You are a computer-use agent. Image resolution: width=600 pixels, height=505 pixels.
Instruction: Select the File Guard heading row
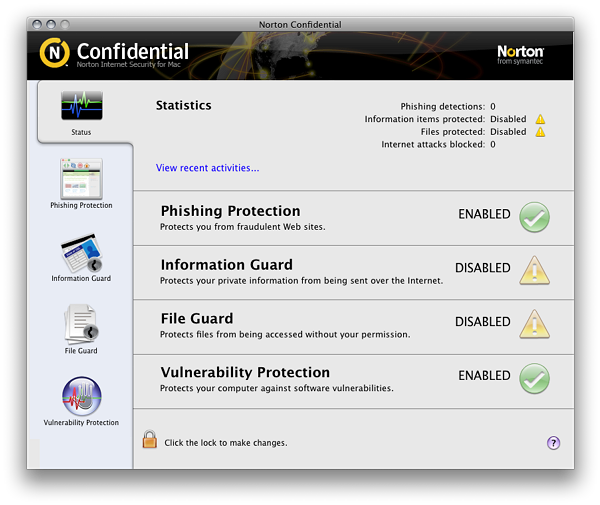[x=196, y=319]
